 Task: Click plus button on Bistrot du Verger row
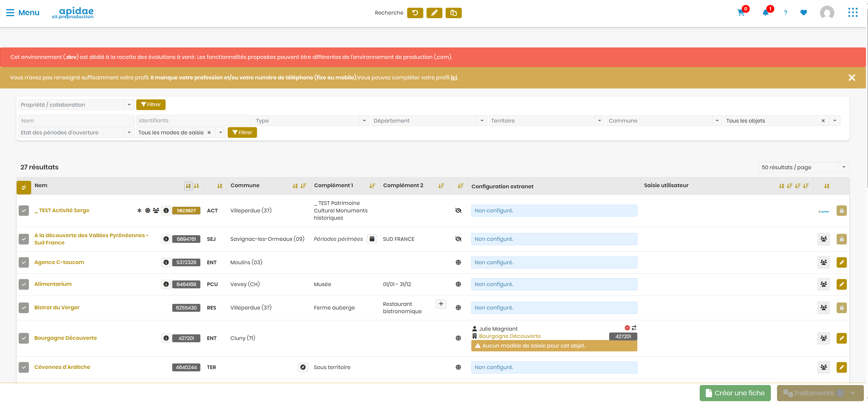click(x=441, y=304)
